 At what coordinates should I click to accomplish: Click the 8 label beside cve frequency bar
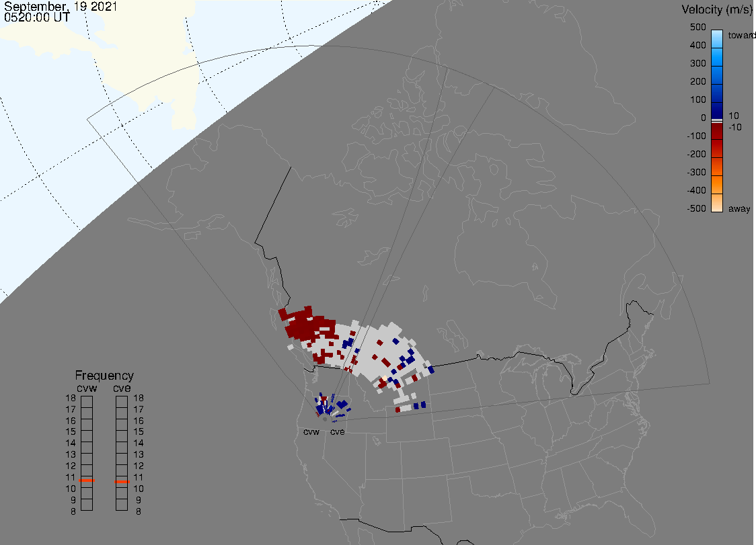click(x=139, y=511)
